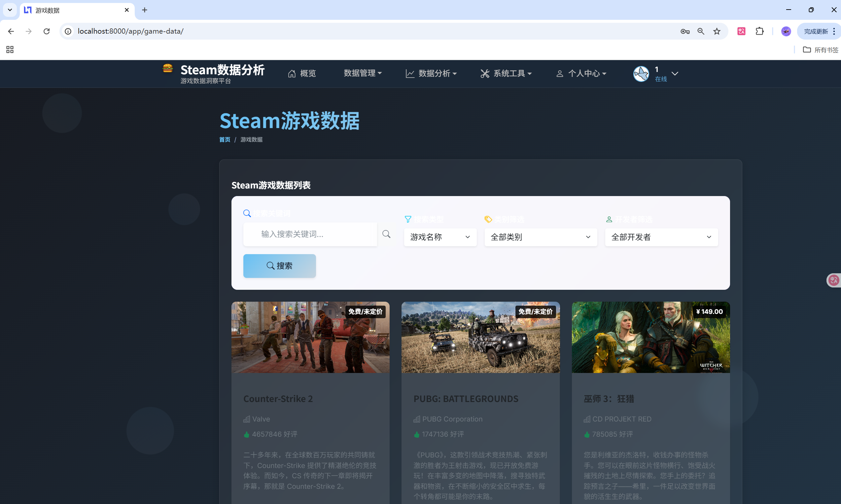Image resolution: width=841 pixels, height=504 pixels.
Task: Click the browser back arrow
Action: click(11, 31)
